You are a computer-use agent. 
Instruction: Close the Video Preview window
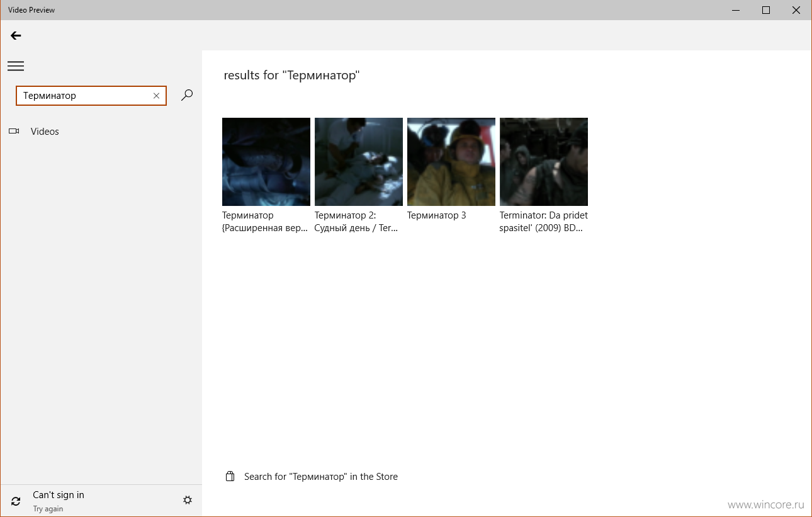(x=796, y=9)
